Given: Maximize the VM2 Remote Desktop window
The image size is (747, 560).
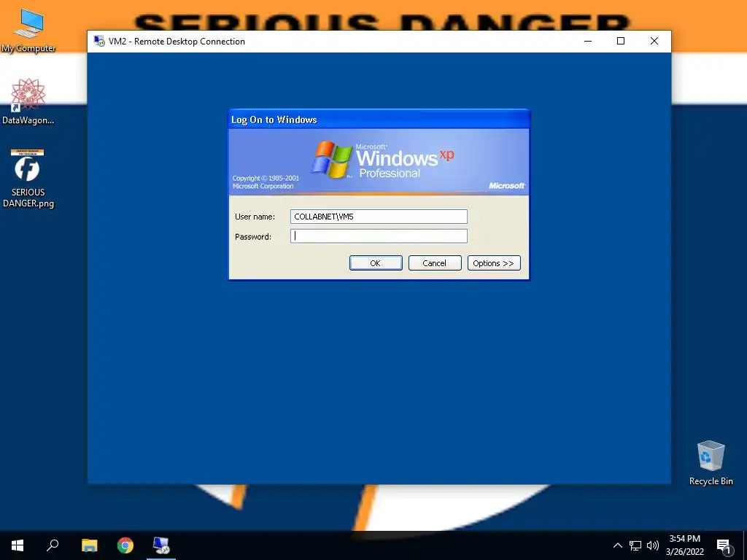Looking at the screenshot, I should click(621, 42).
